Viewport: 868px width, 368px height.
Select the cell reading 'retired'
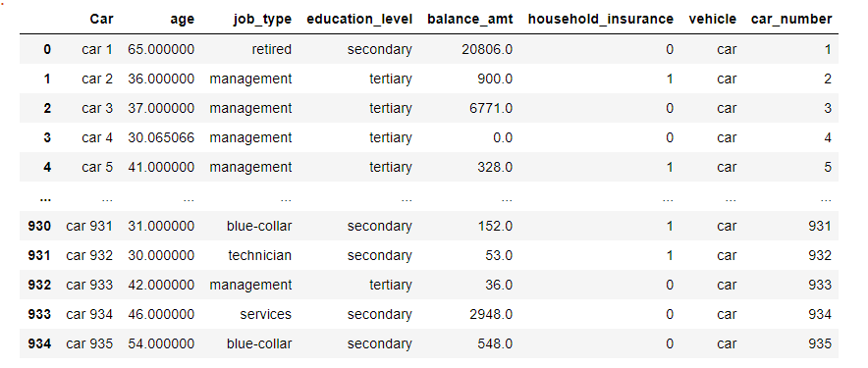point(271,50)
